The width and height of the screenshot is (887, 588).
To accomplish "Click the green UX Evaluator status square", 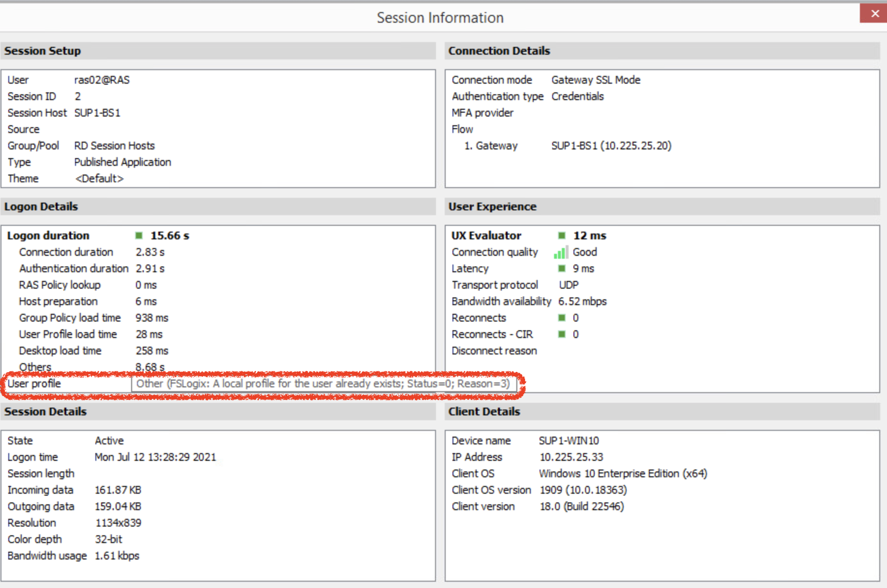I will [x=561, y=235].
